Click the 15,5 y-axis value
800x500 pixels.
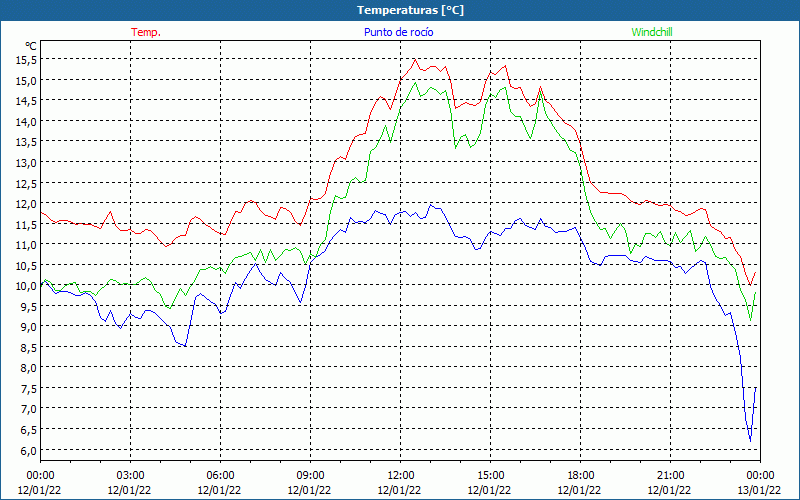click(x=28, y=60)
